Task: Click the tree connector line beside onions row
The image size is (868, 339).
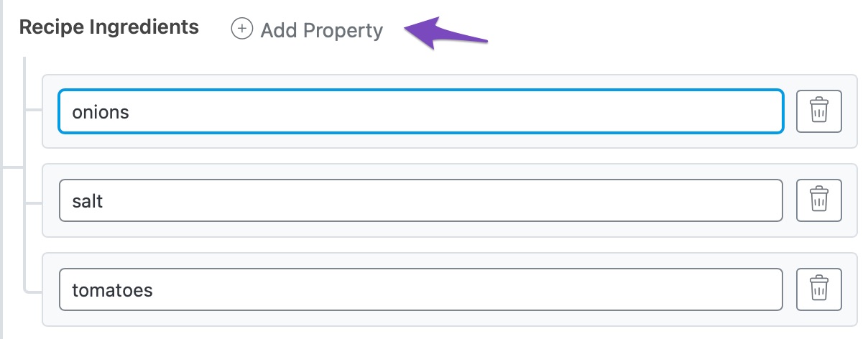Action: point(34,110)
